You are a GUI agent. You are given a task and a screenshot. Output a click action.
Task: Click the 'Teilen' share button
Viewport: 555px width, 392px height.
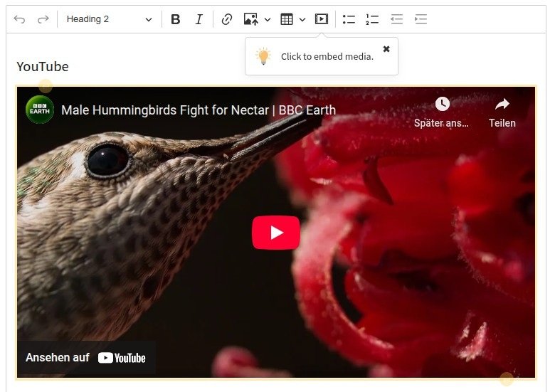pyautogui.click(x=502, y=112)
